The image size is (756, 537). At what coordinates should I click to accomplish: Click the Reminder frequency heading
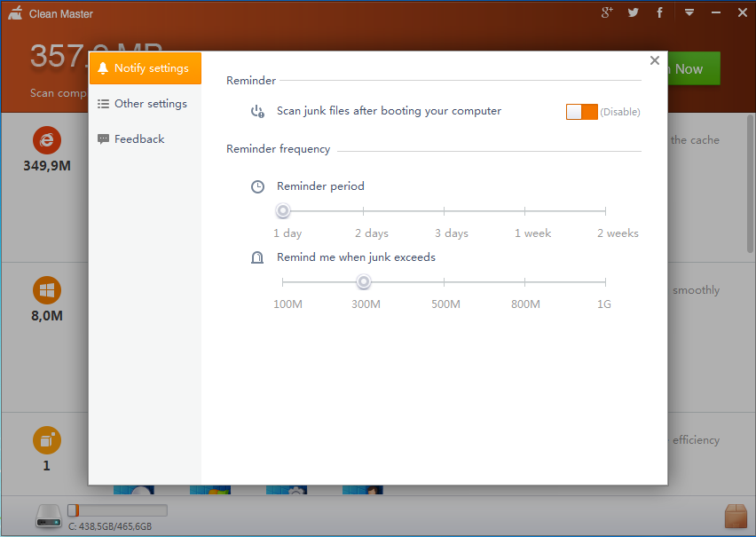coord(279,149)
